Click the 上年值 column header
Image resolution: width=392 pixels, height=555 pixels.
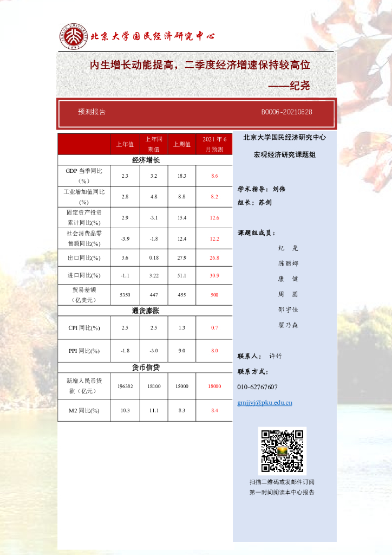125,144
